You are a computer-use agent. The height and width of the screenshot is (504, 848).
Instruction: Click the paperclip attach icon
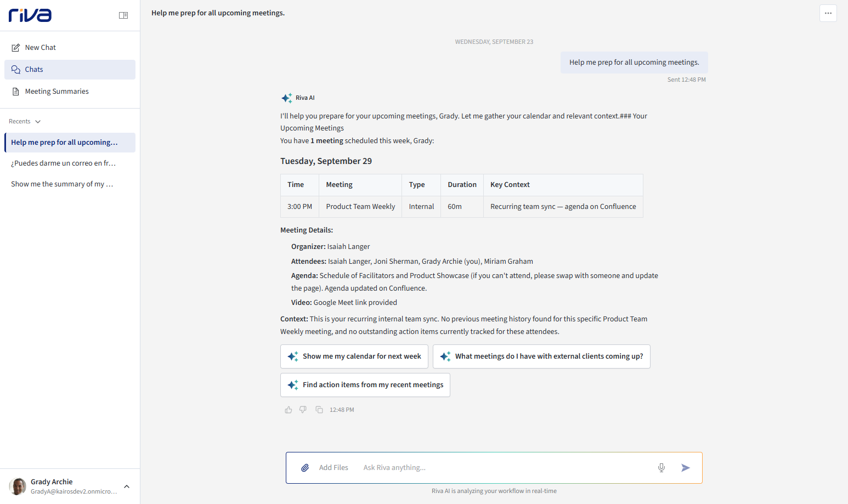[305, 468]
